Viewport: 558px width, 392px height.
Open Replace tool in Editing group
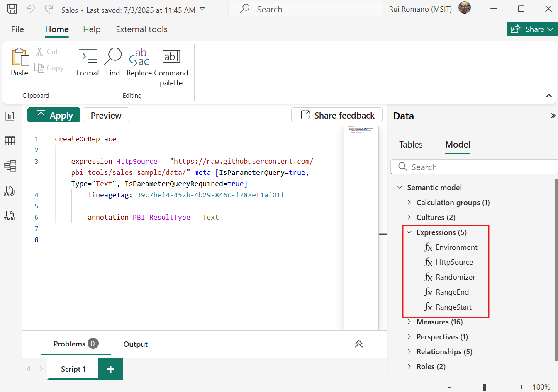[x=139, y=62]
